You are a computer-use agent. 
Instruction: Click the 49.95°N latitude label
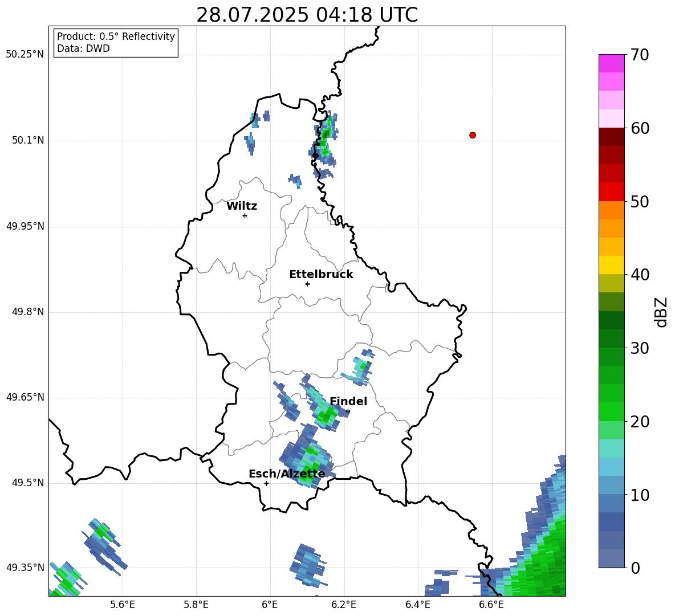click(25, 226)
